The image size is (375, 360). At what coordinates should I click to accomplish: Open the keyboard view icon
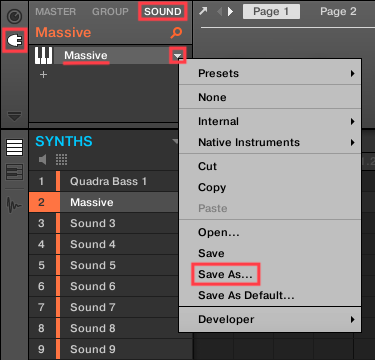(14, 172)
